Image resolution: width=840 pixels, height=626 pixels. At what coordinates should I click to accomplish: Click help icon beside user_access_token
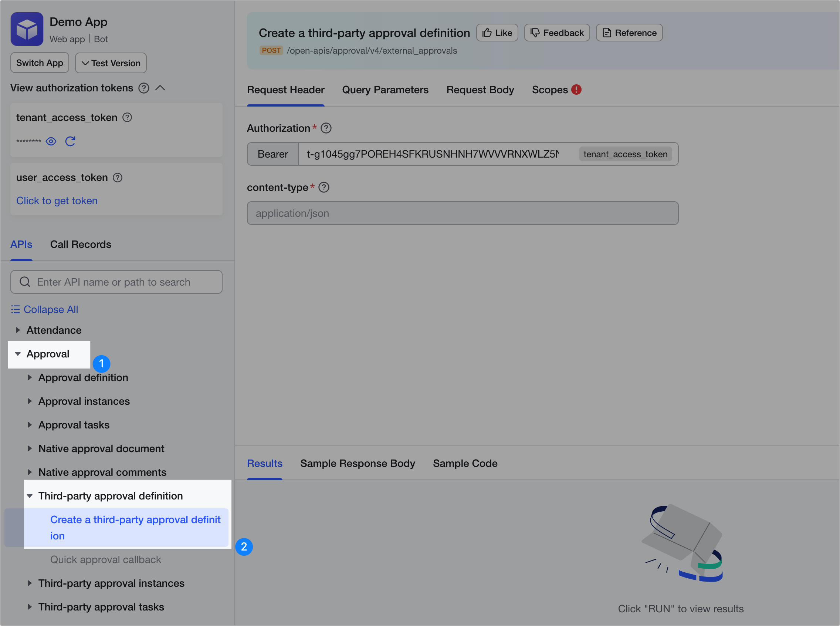tap(118, 177)
